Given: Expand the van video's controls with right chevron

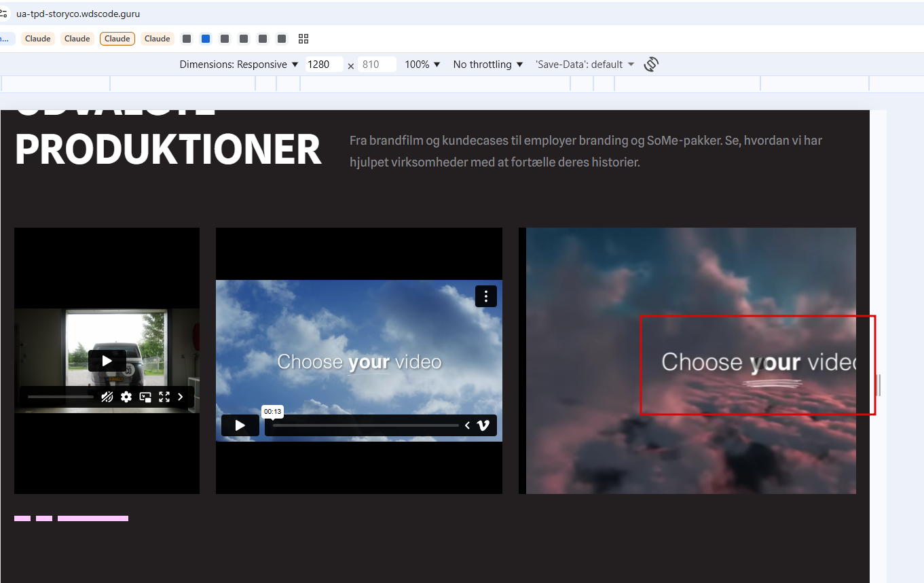Looking at the screenshot, I should click(181, 397).
